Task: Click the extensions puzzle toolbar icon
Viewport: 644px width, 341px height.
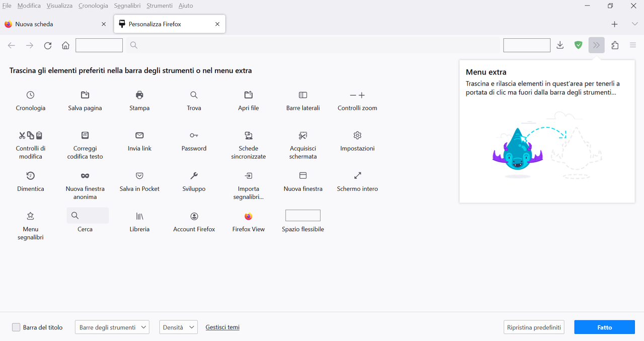Action: (x=615, y=45)
